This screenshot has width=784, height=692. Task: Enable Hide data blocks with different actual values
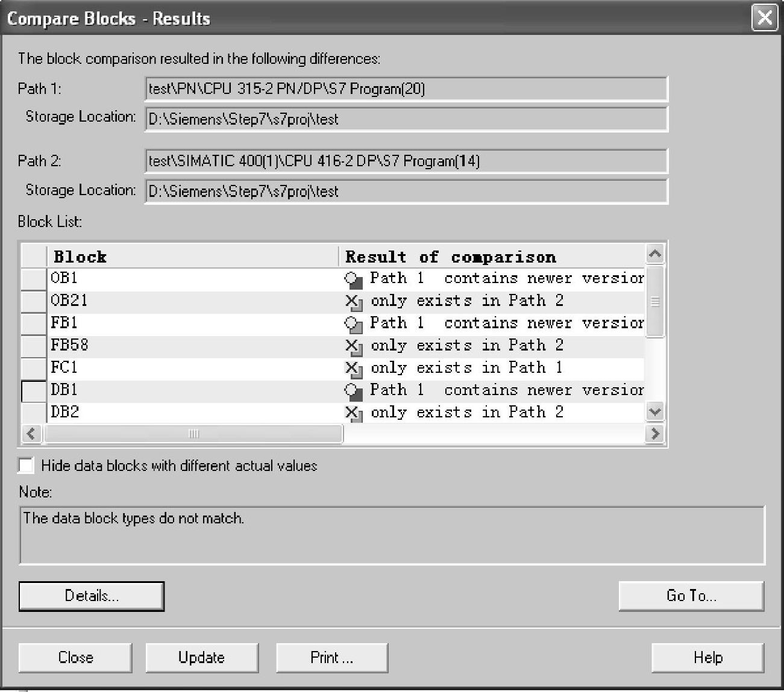26,466
